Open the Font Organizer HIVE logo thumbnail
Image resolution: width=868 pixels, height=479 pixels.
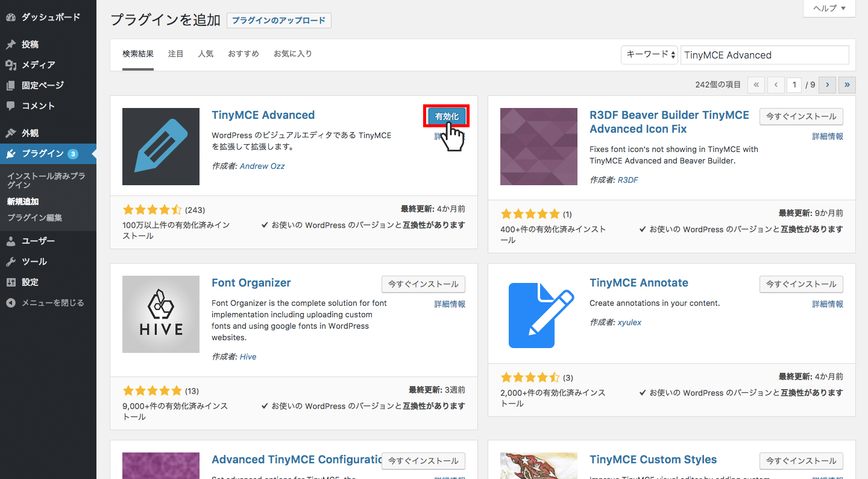pos(161,314)
